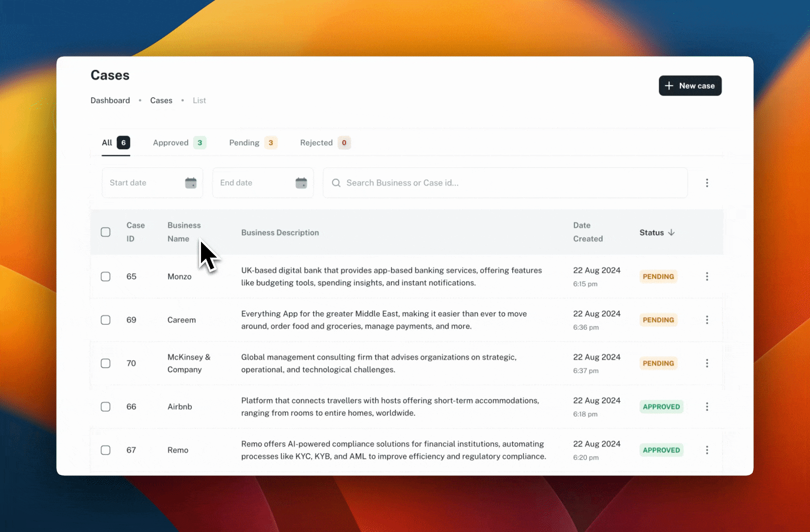810x532 pixels.
Task: Click the business name McKinsey & Company
Action: 189,363
